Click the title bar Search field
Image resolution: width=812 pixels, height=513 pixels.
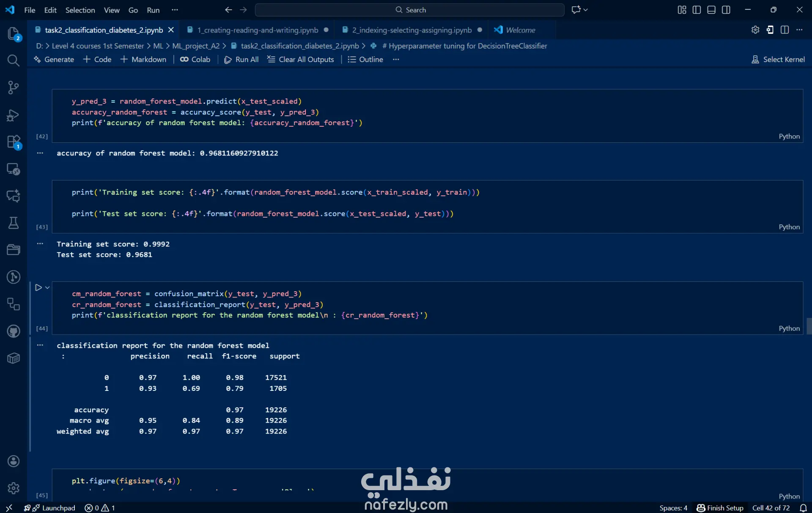click(409, 10)
